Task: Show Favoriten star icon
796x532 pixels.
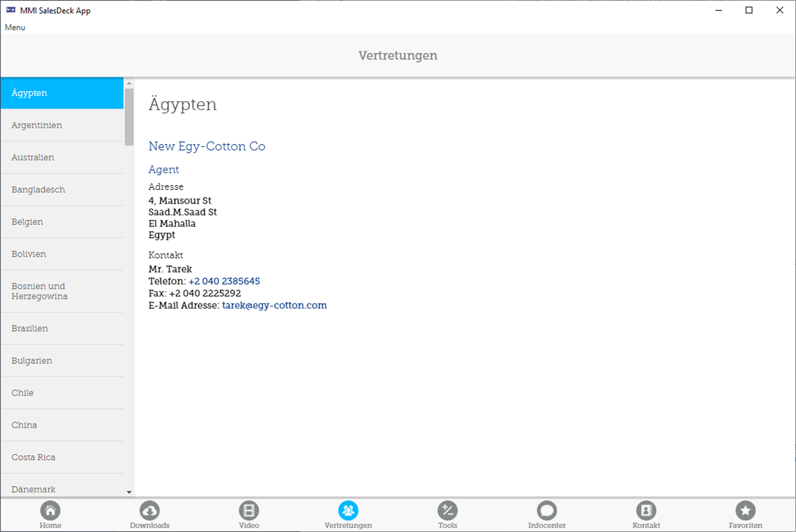Action: tap(745, 510)
